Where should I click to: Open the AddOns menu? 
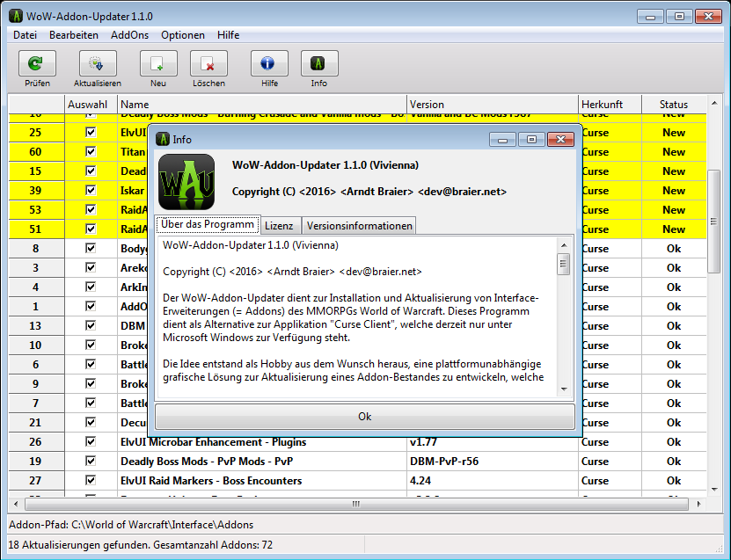click(x=129, y=35)
